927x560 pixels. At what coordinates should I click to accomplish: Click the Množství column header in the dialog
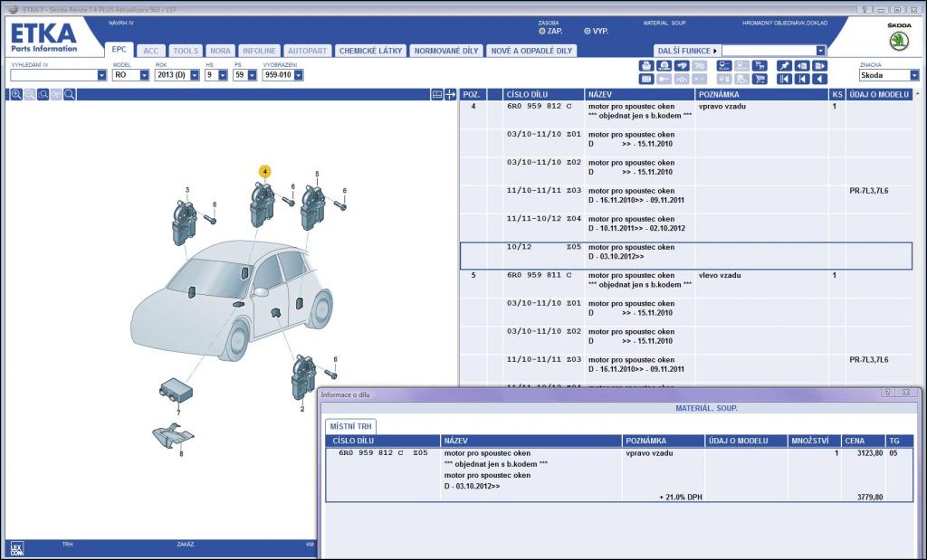coord(814,441)
